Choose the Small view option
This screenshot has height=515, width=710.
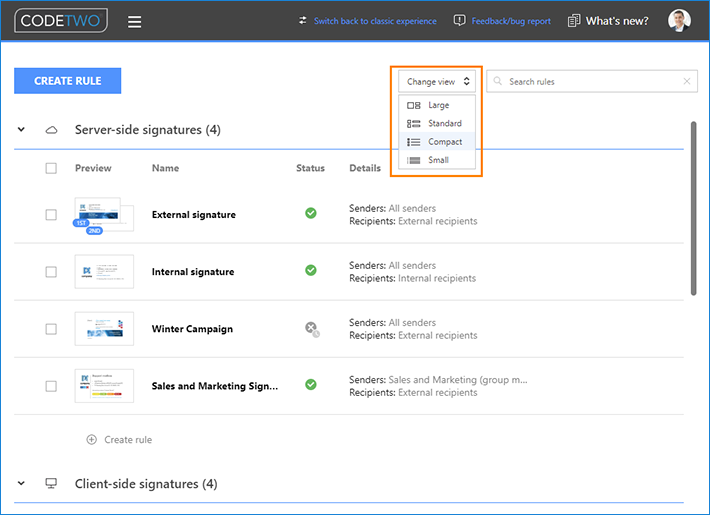click(437, 160)
